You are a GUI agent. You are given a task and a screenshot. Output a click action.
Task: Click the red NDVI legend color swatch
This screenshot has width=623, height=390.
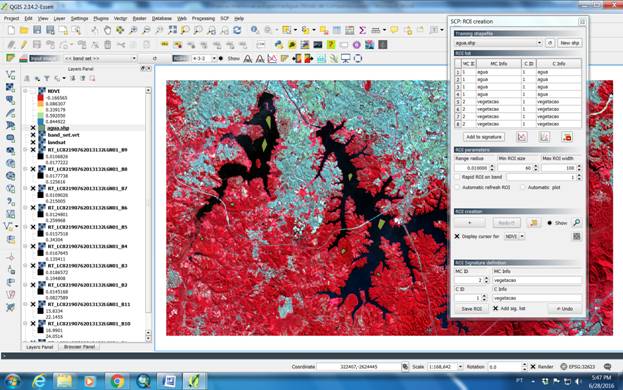[41, 98]
